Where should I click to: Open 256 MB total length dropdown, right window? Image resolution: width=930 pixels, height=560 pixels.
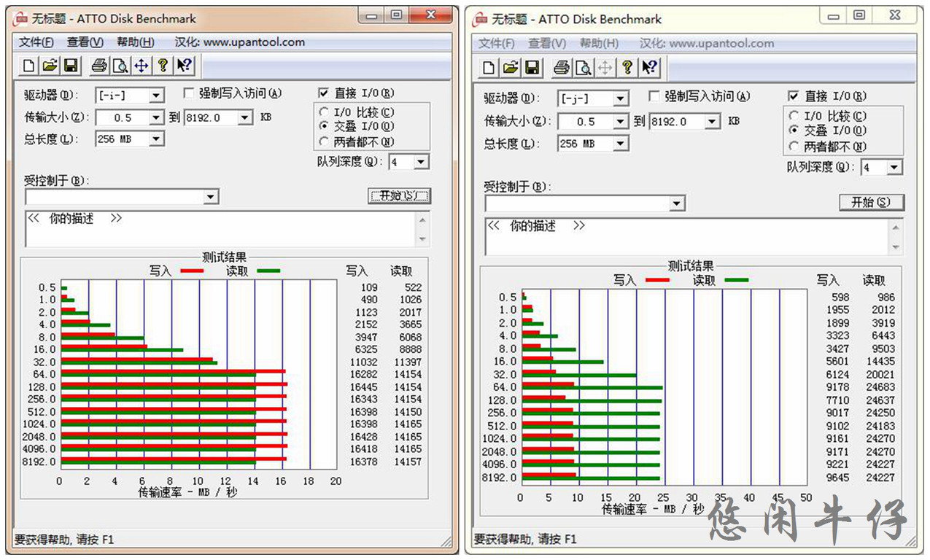621,144
